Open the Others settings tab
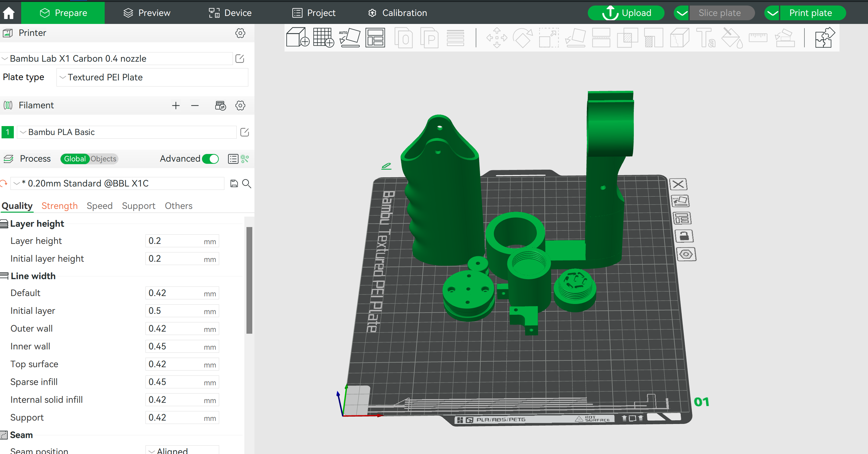The height and width of the screenshot is (454, 868). pyautogui.click(x=179, y=206)
